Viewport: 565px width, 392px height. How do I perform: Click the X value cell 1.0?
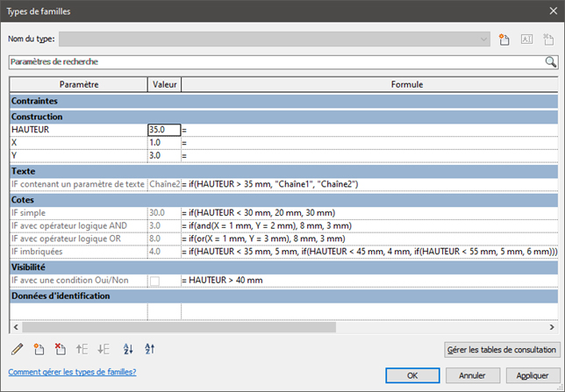(x=164, y=143)
